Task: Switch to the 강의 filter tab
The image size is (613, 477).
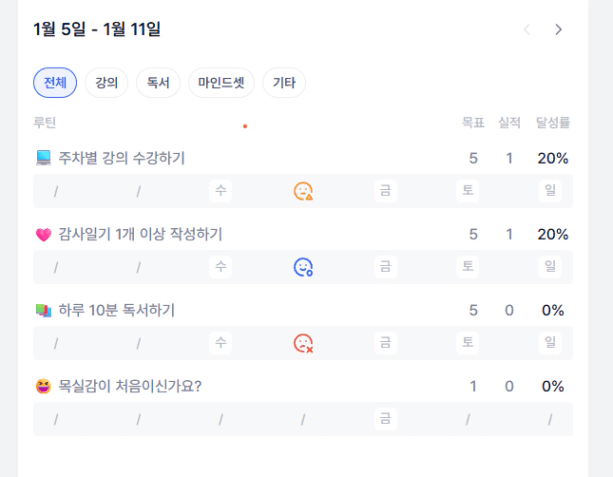Action: click(x=106, y=83)
